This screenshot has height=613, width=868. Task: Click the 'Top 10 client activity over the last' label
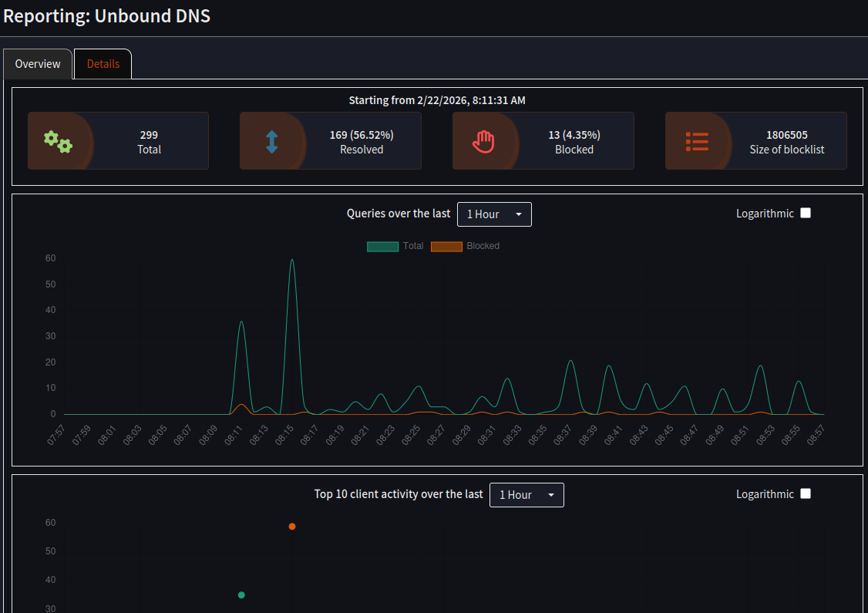(x=399, y=494)
